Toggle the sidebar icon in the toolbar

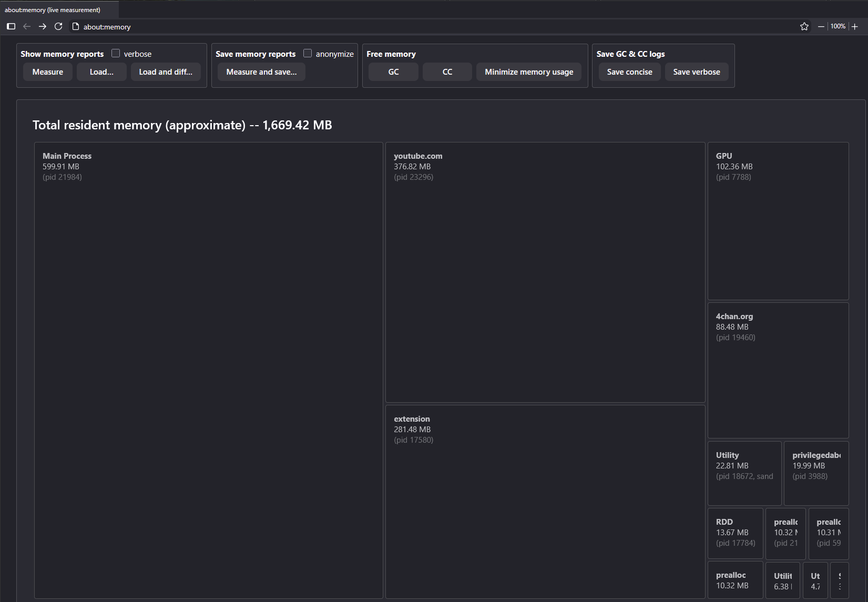pos(11,26)
